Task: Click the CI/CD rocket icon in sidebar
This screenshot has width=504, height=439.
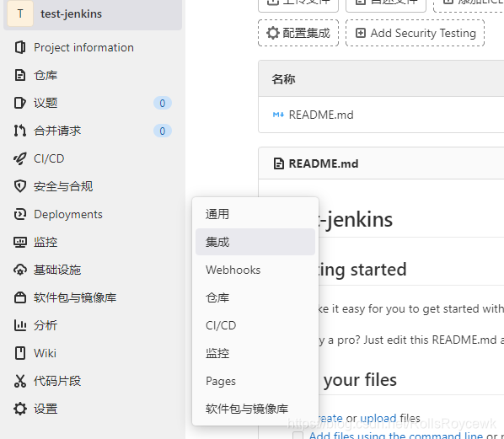Action: coord(20,158)
